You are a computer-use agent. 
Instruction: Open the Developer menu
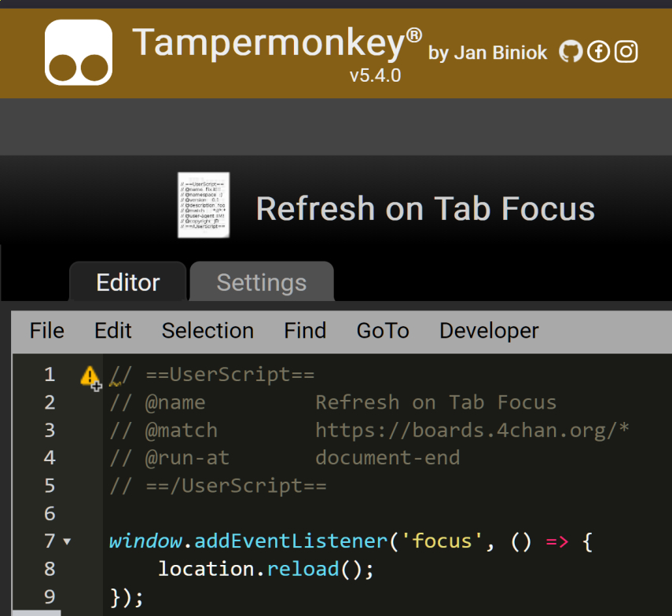coord(489,331)
